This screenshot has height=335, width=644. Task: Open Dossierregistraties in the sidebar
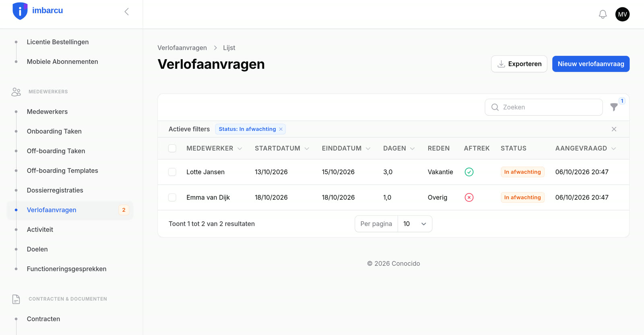[x=55, y=190]
